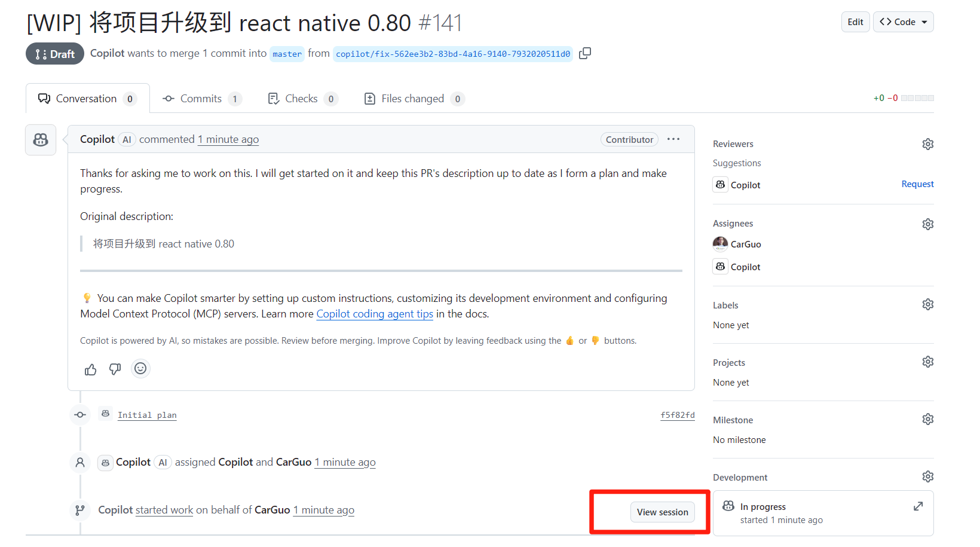Click the 1 minute ago timestamp on assigned event

point(345,462)
